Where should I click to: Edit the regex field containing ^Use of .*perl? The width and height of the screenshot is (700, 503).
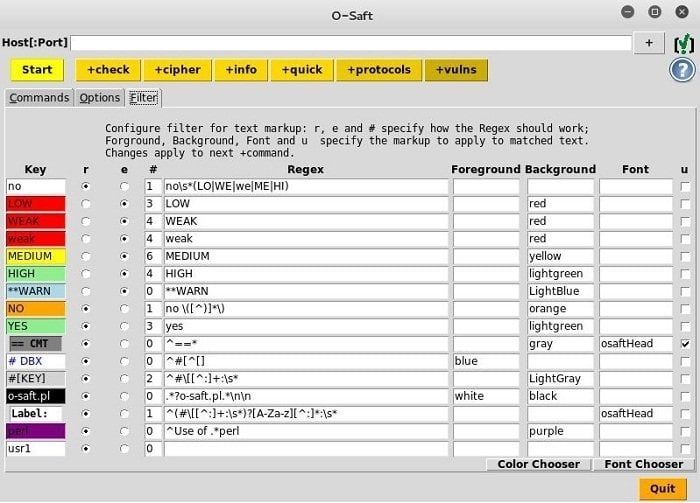point(306,431)
